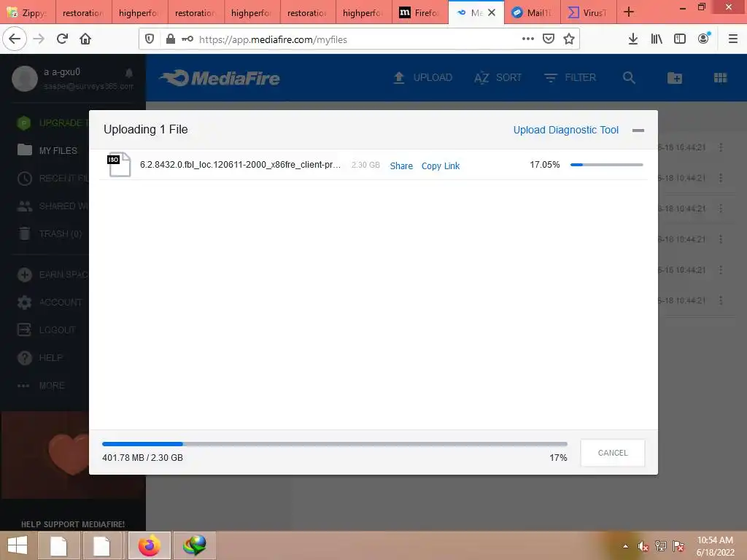
Task: Create a new folder icon
Action: (675, 77)
